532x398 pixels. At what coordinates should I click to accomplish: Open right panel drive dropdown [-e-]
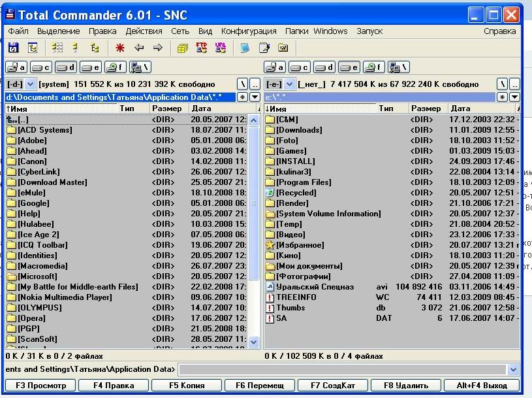pos(289,84)
